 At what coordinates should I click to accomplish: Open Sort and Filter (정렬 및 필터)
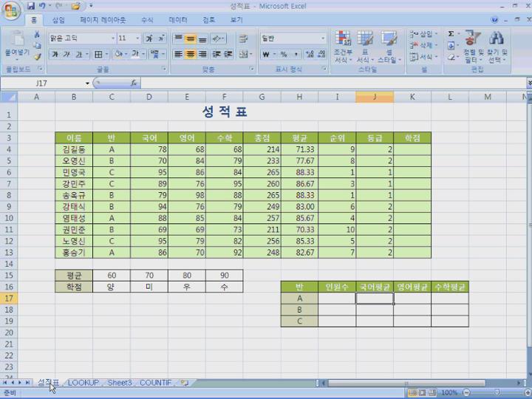[x=474, y=47]
